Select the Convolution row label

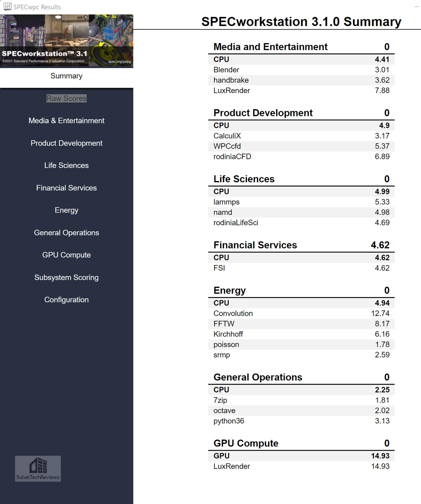tap(233, 314)
